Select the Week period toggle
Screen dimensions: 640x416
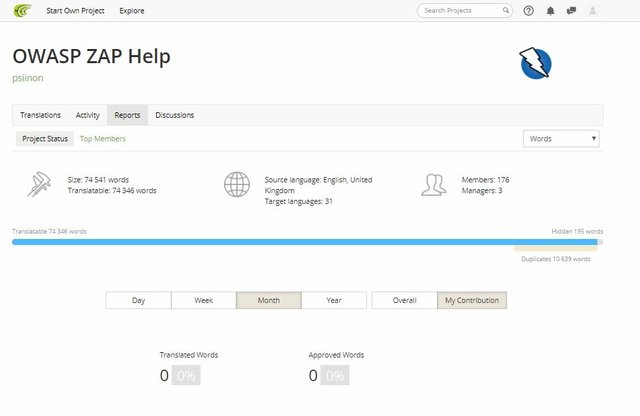[x=204, y=300]
